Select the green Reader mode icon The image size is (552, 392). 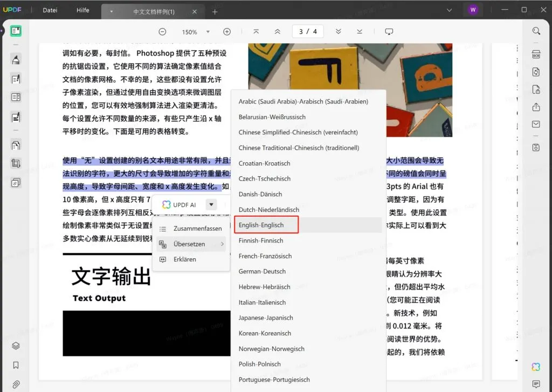click(16, 31)
